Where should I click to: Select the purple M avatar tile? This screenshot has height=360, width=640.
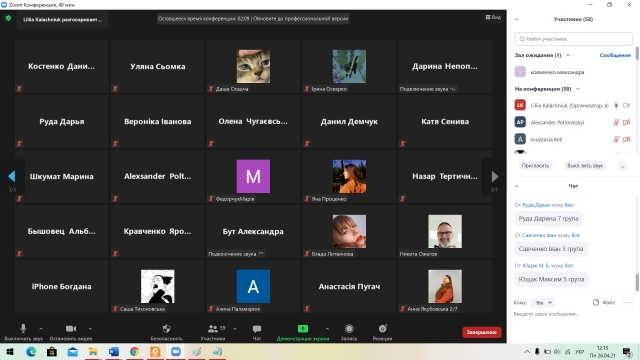[253, 176]
